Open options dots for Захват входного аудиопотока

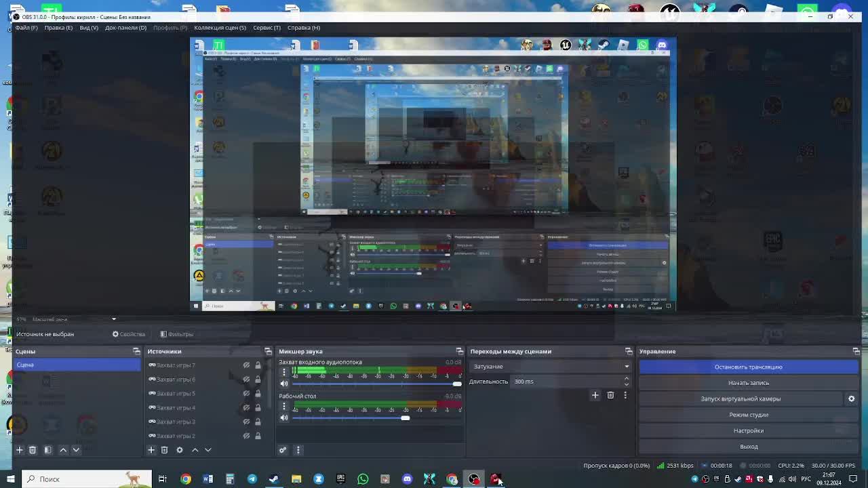click(x=284, y=371)
